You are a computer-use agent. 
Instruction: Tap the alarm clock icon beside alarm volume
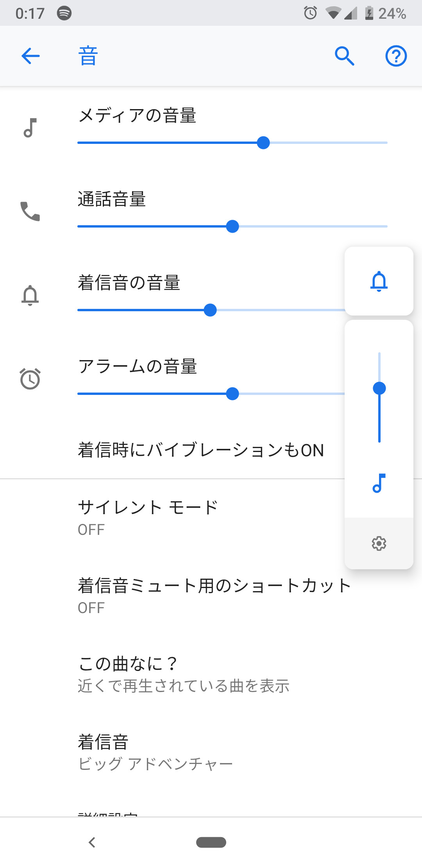[x=30, y=378]
